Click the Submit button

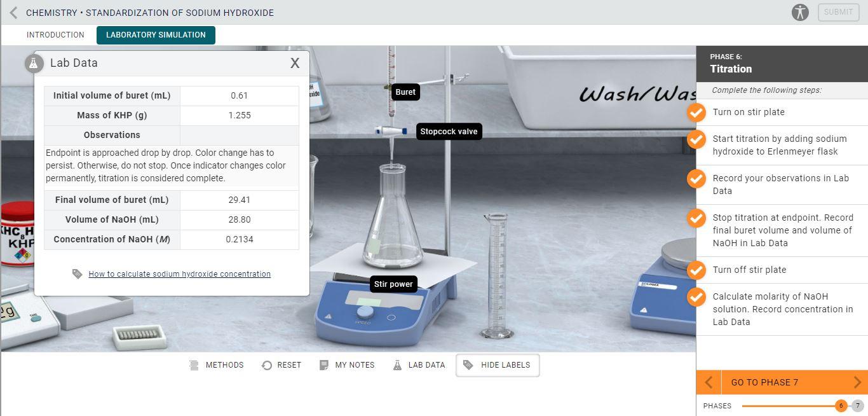pos(837,11)
